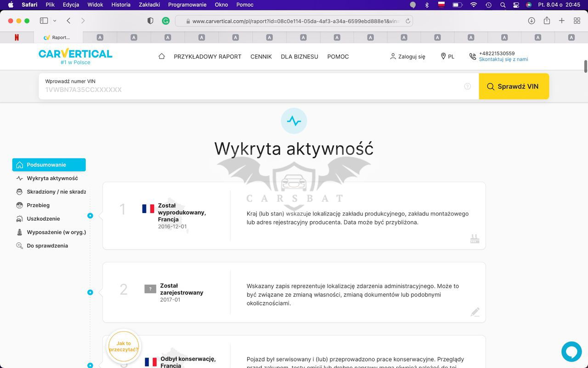Image resolution: width=588 pixels, height=368 pixels.
Task: Click the help question mark in the VIN field
Action: tap(467, 86)
